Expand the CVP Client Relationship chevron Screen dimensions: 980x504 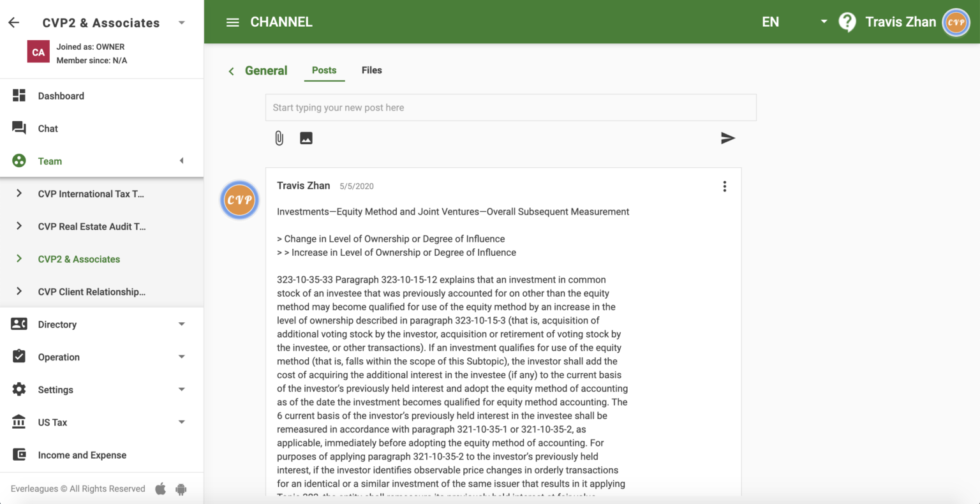tap(19, 291)
